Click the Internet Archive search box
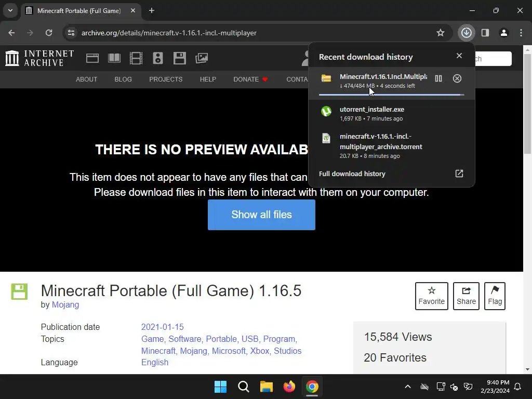The image size is (532, 399). [493, 59]
